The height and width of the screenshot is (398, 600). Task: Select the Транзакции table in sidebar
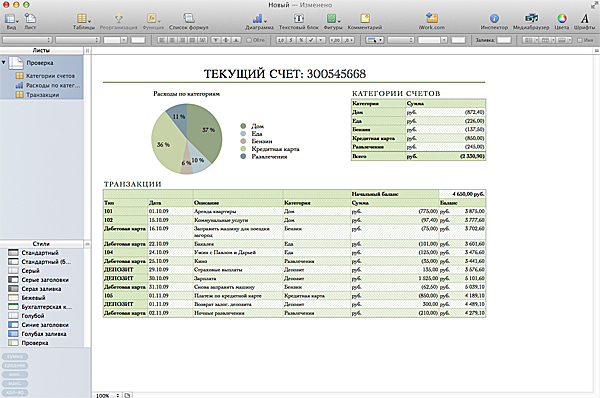(x=42, y=95)
